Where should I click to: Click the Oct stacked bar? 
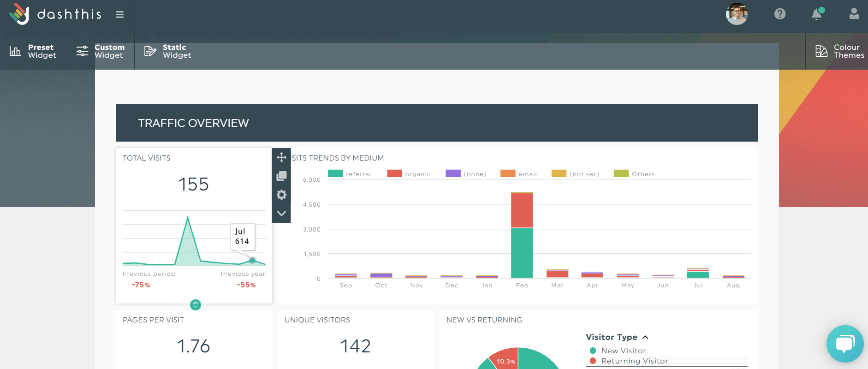click(x=381, y=275)
